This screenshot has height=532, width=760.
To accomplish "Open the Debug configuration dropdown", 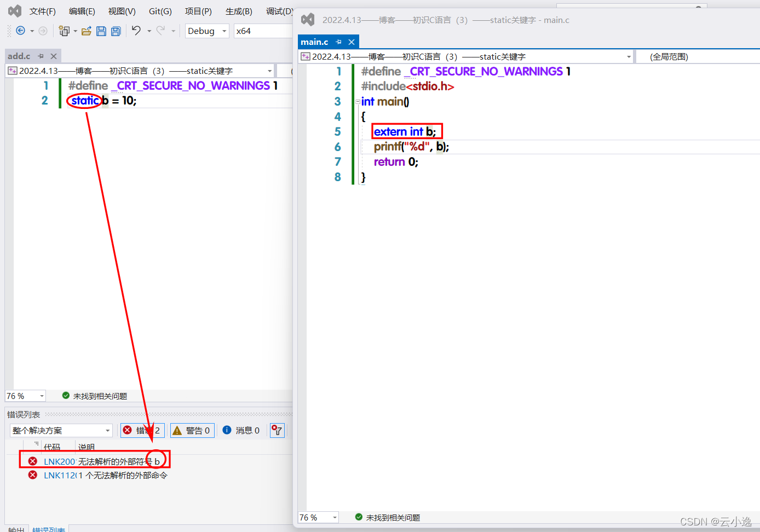I will (207, 31).
